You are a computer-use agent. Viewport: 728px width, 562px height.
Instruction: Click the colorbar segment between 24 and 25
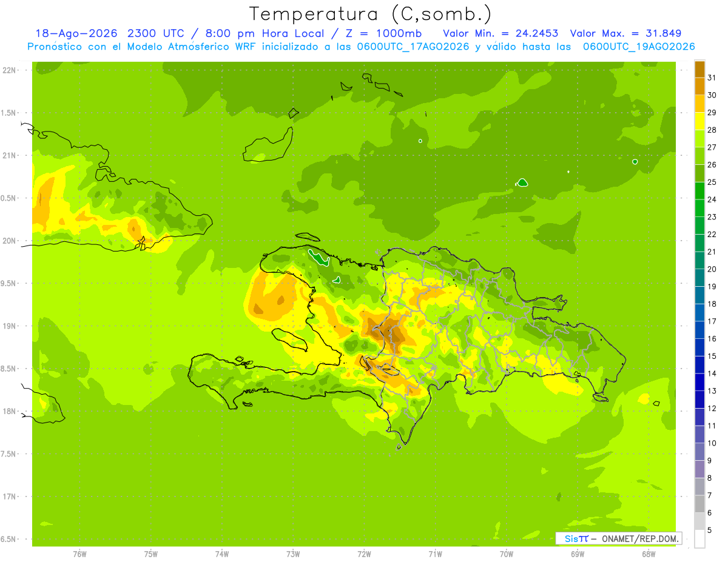point(699,190)
